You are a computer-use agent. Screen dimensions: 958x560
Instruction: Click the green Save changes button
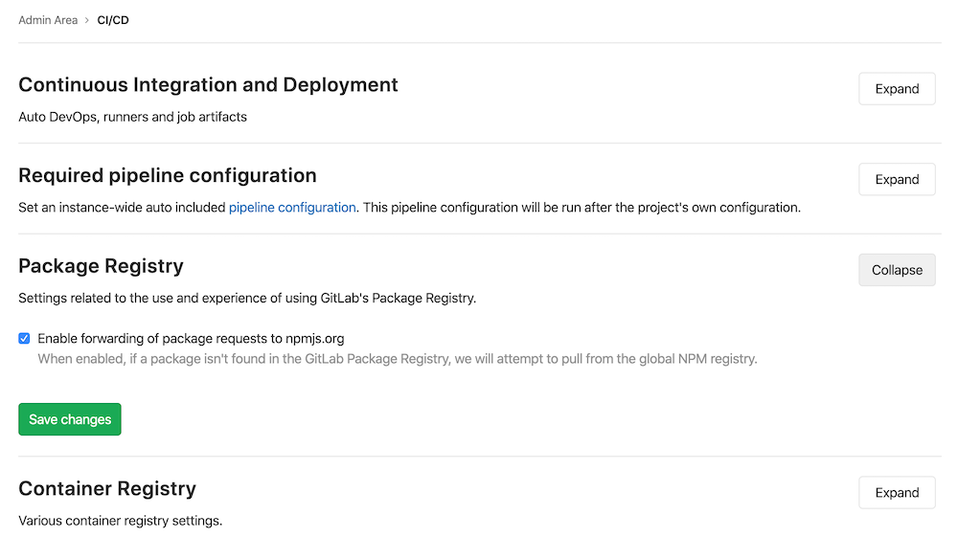70,419
